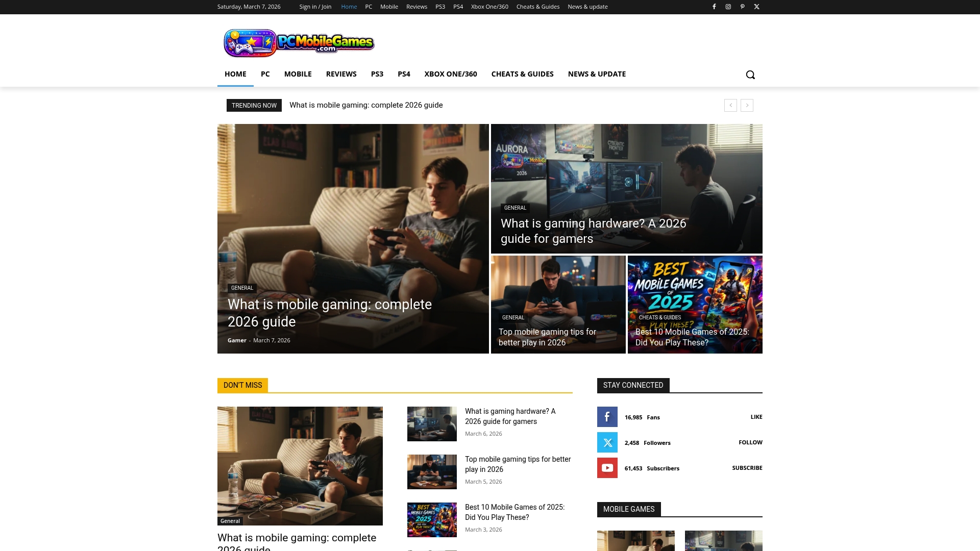Click author name Gamer under the headline
This screenshot has width=980, height=551.
(x=237, y=340)
